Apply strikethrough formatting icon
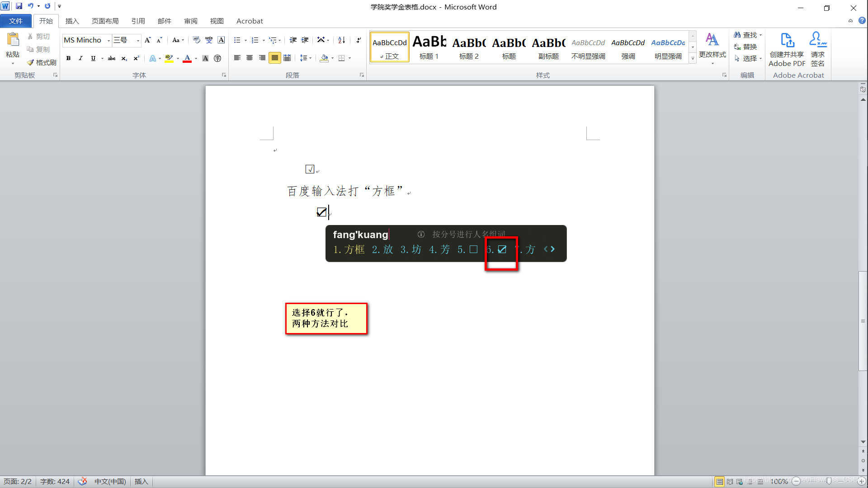This screenshot has height=488, width=868. [111, 58]
